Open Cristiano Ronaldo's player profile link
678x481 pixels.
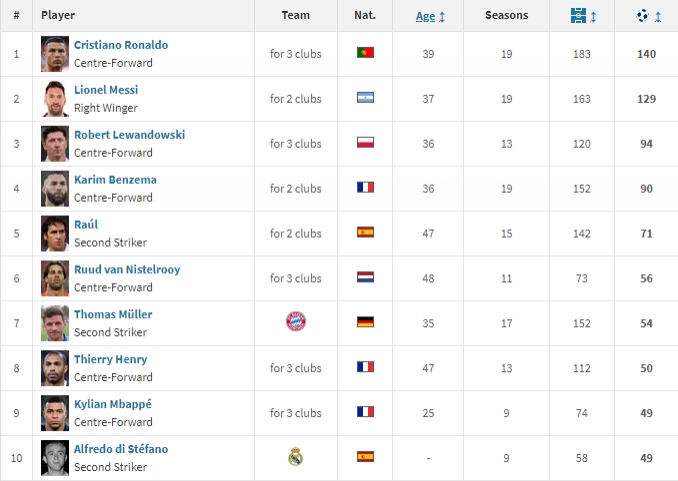coord(121,45)
